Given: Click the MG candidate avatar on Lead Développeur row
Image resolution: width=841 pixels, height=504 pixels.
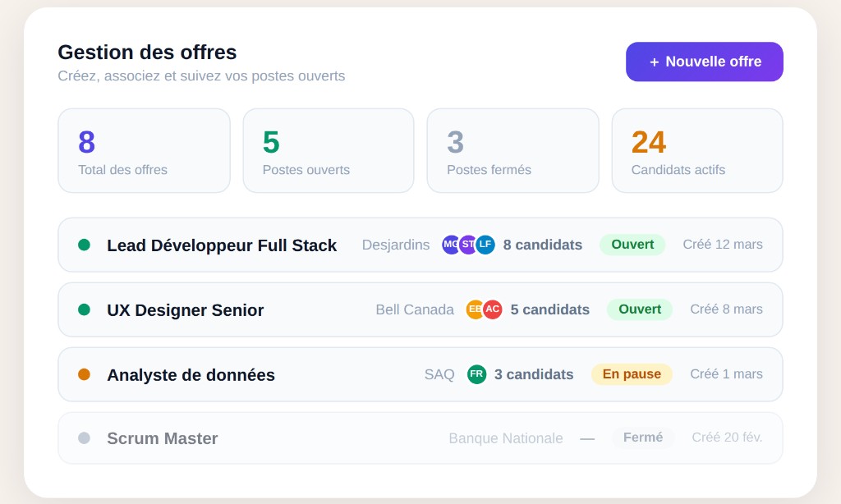Looking at the screenshot, I should pyautogui.click(x=451, y=245).
